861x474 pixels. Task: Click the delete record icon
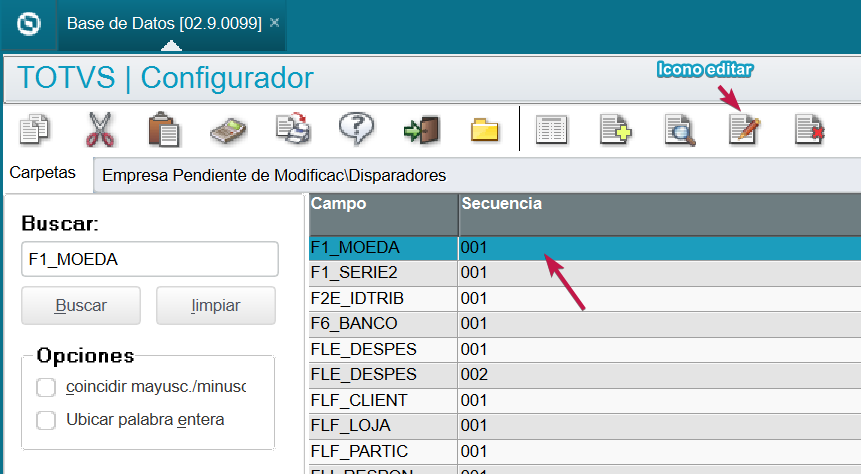[809, 130]
